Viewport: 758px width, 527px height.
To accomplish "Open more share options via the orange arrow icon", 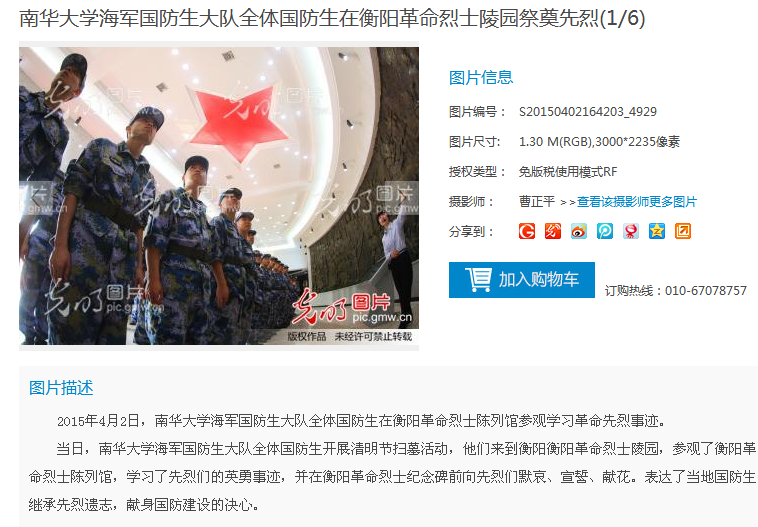I will coord(683,231).
